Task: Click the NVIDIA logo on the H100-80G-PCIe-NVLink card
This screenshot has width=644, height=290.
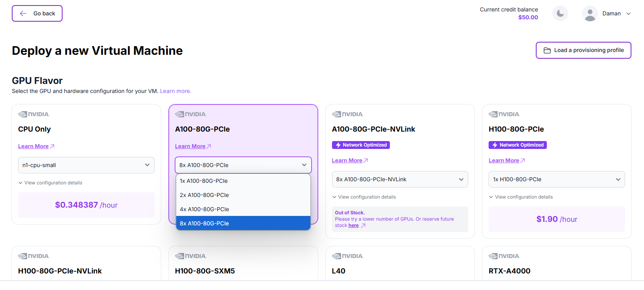Action: pyautogui.click(x=34, y=256)
